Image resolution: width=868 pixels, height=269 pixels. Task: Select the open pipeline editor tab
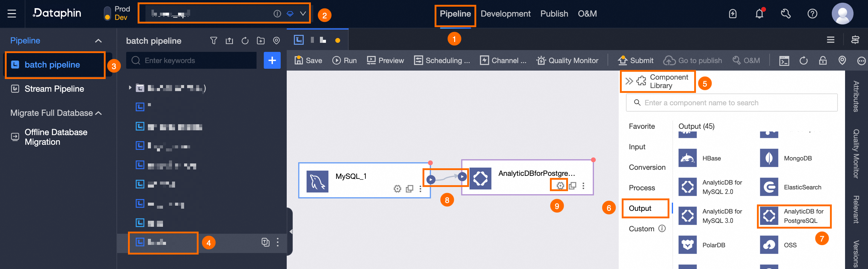click(317, 40)
